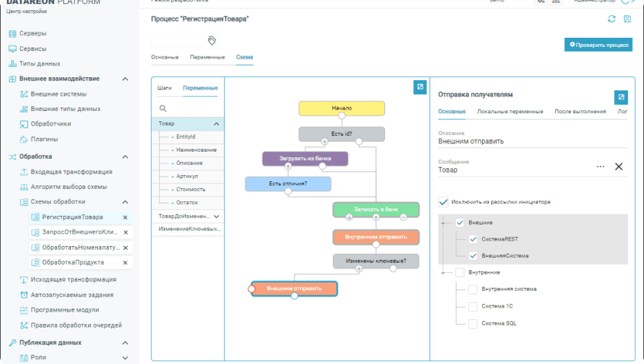Uncheck the ВнешняяСистема checkbox

pyautogui.click(x=472, y=256)
